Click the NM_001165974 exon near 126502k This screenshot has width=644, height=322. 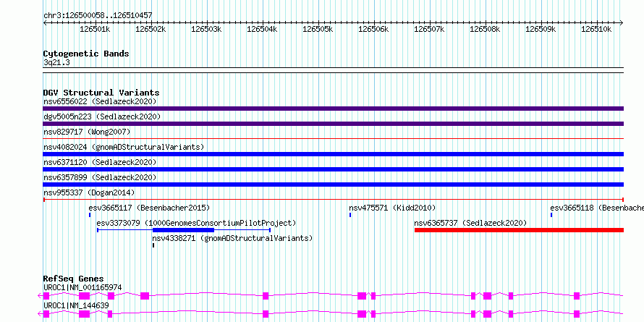(x=145, y=296)
